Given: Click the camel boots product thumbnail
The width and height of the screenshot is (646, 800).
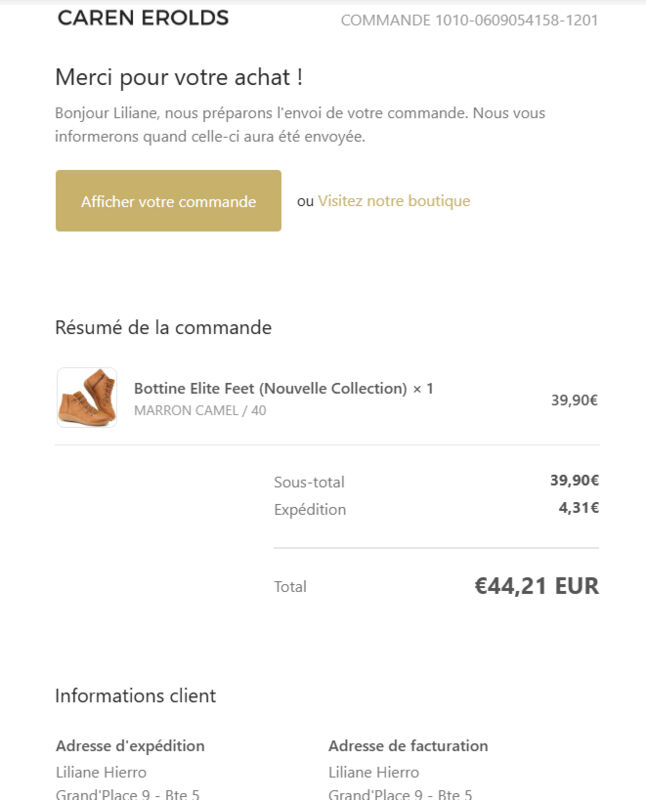Looking at the screenshot, I should point(87,397).
